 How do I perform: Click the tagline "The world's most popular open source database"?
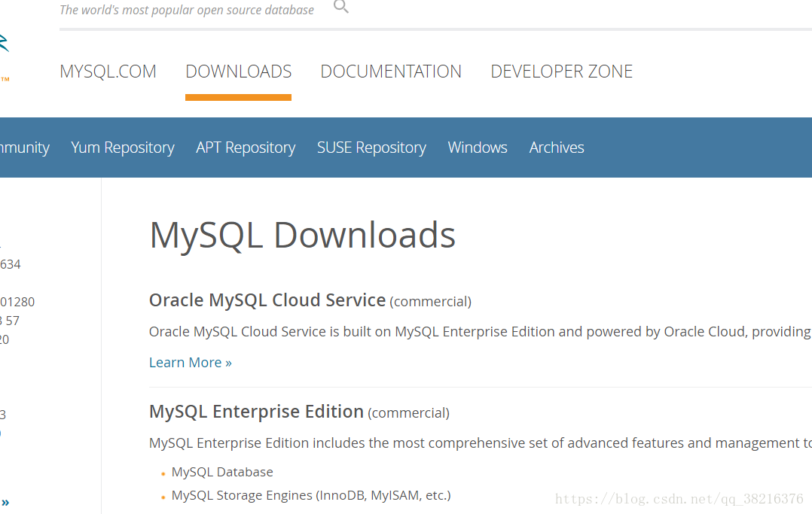pyautogui.click(x=187, y=10)
